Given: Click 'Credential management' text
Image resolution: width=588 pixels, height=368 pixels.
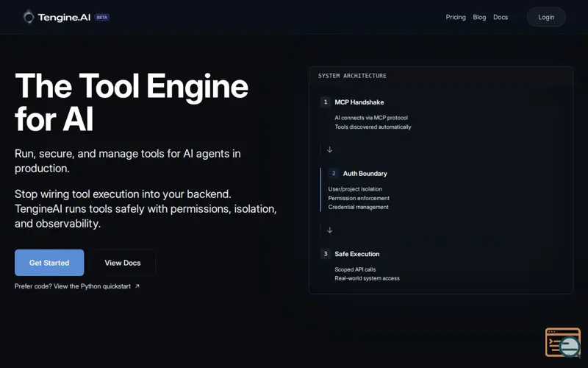Looking at the screenshot, I should (x=358, y=207).
